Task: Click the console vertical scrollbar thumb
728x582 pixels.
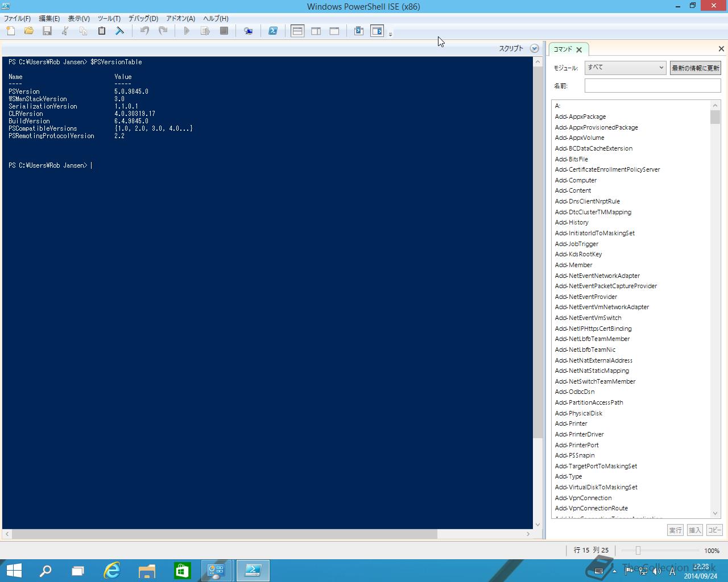Action: click(537, 253)
